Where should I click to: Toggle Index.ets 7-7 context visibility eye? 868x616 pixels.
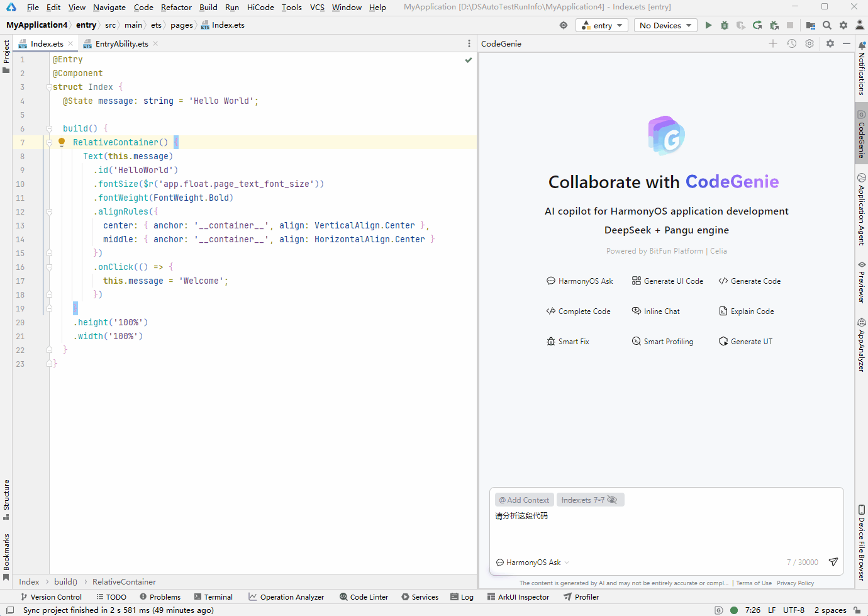coord(612,500)
